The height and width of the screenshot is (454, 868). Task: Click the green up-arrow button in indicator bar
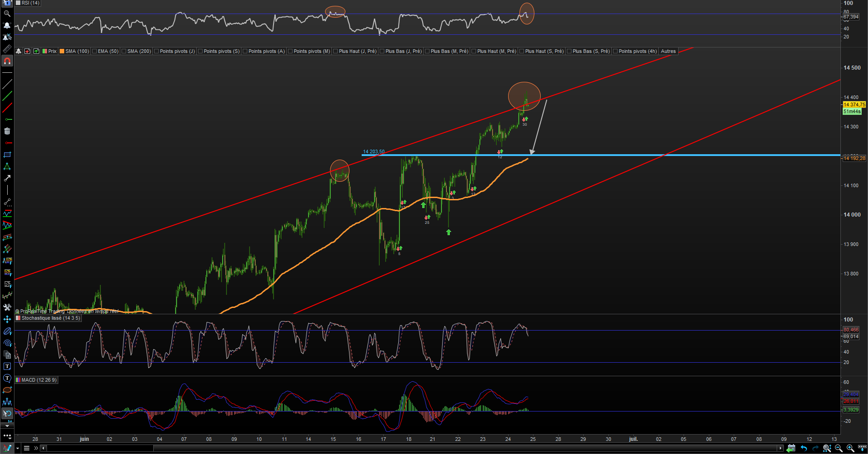pos(36,51)
